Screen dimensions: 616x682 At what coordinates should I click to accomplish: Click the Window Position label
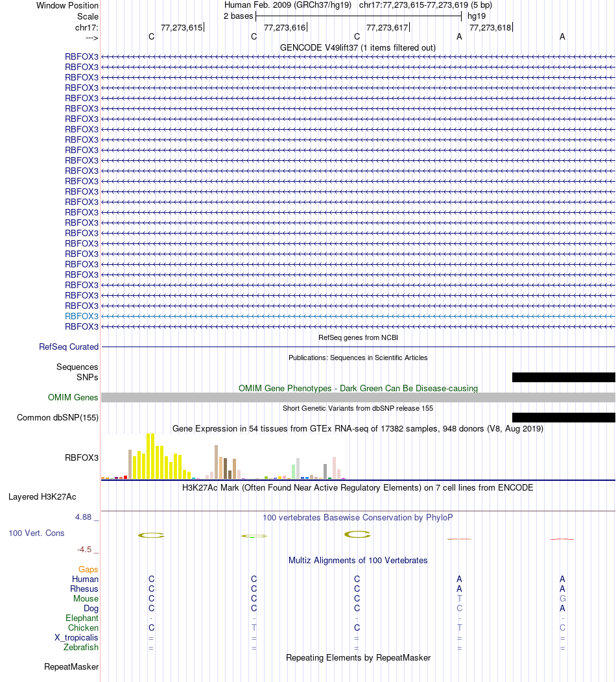click(x=67, y=6)
